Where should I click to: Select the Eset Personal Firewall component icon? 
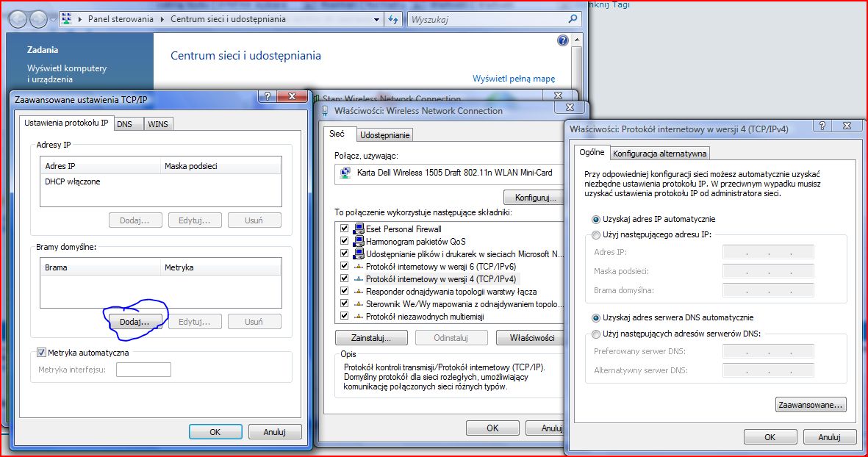click(x=359, y=228)
